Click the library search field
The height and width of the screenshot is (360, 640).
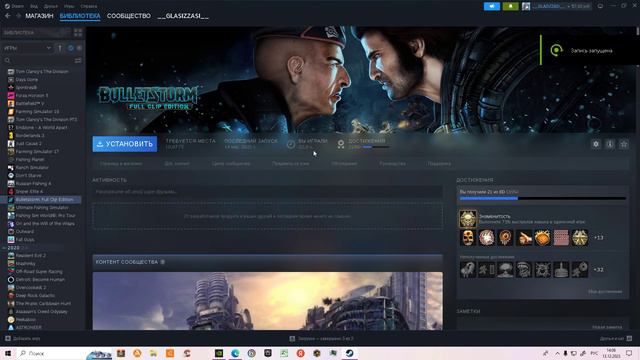pos(39,60)
